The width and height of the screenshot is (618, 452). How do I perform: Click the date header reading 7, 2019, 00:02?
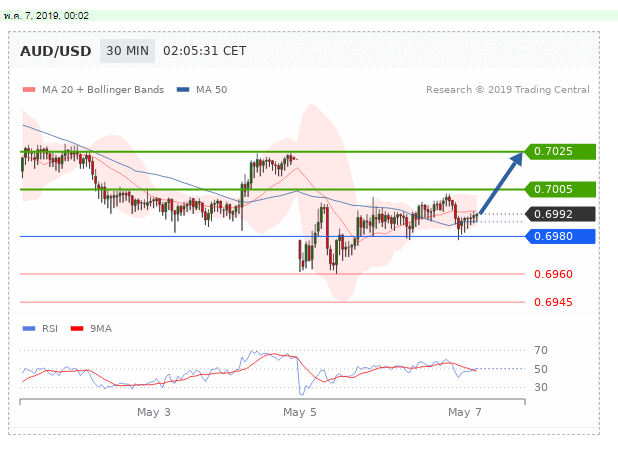[47, 16]
